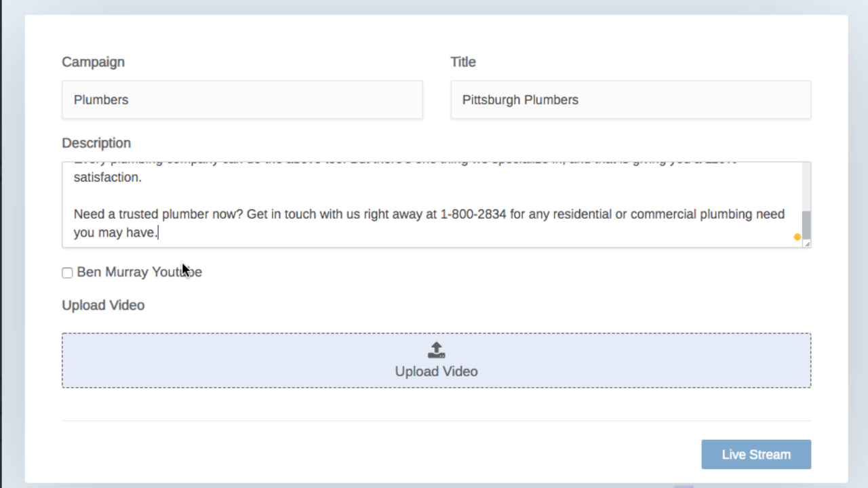Click the Description scrollbar thumb
Screen dimensions: 868x488
tap(806, 225)
